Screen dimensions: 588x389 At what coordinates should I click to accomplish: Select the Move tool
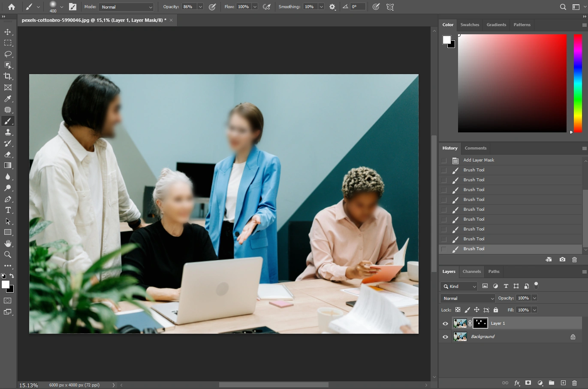click(8, 32)
